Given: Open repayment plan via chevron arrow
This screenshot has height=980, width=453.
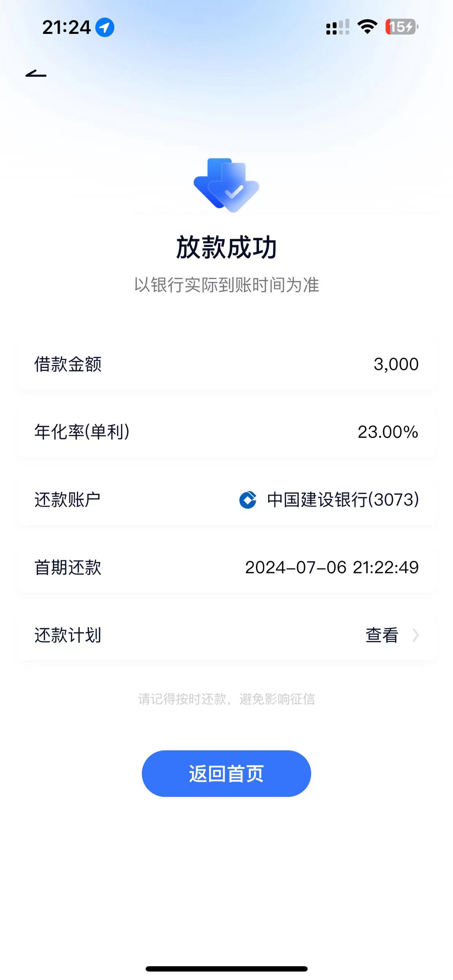Looking at the screenshot, I should click(416, 635).
